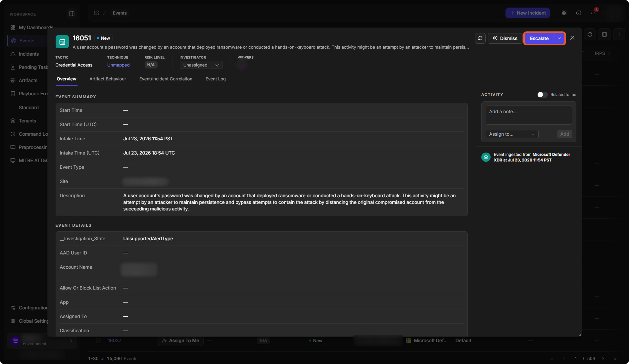629x364 pixels.
Task: Open the column layout icon
Action: click(605, 34)
